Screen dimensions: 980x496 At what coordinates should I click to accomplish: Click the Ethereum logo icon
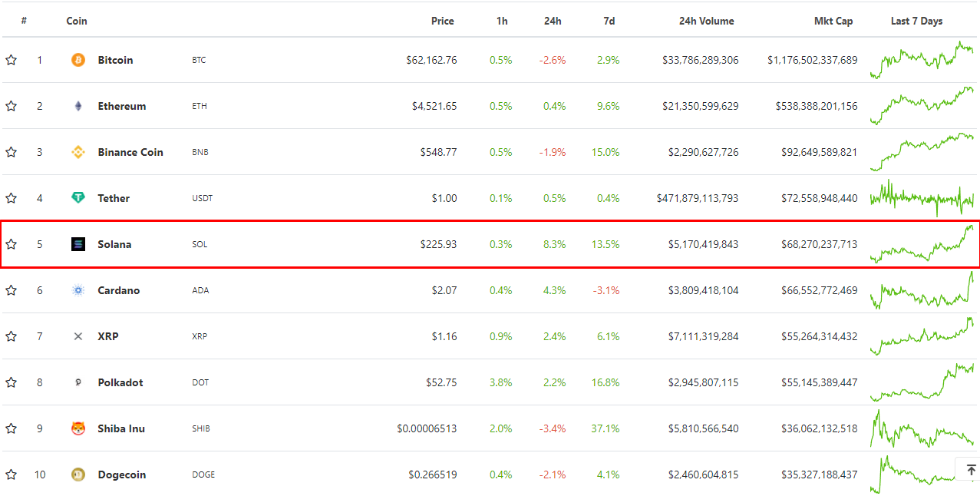(x=78, y=106)
